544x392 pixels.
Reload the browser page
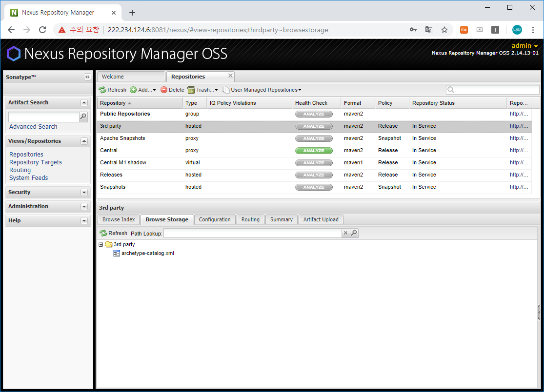point(42,30)
